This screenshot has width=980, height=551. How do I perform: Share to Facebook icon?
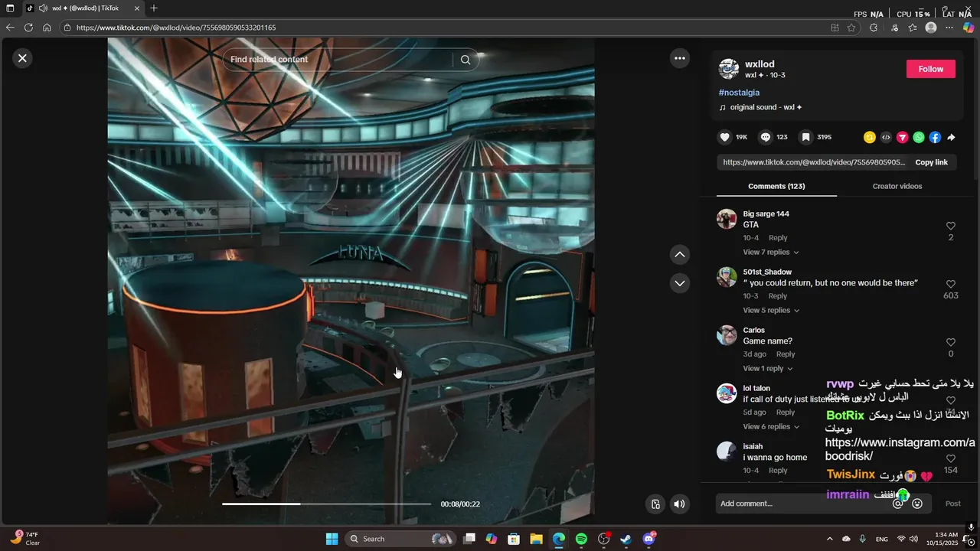coord(935,138)
